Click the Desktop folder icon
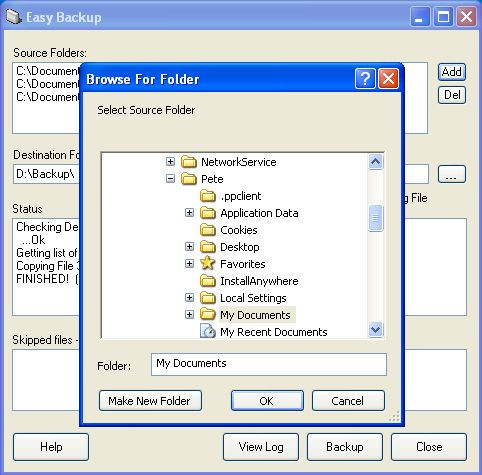 [208, 247]
